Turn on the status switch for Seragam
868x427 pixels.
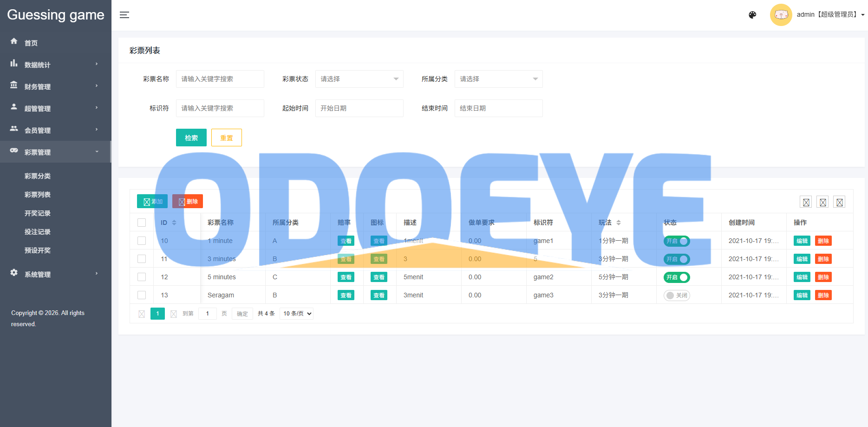pyautogui.click(x=677, y=296)
